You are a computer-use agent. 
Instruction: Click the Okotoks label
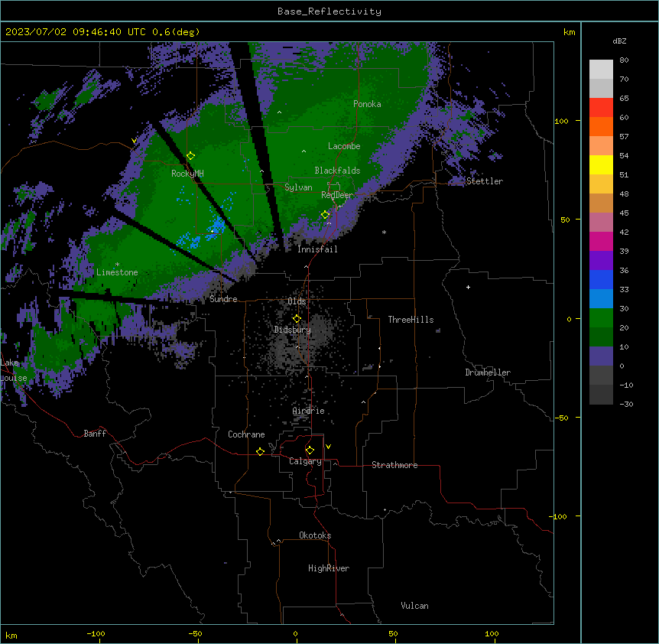pyautogui.click(x=315, y=535)
